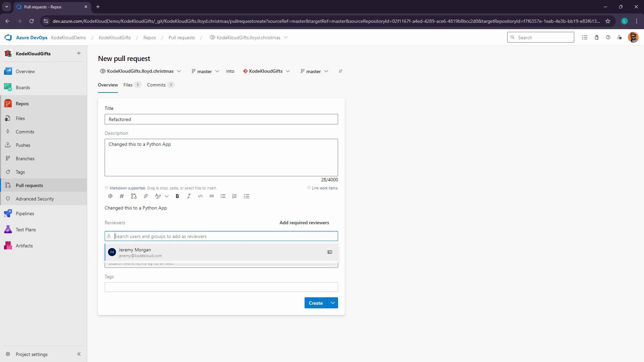Insert a pull request reference

[x=134, y=196]
